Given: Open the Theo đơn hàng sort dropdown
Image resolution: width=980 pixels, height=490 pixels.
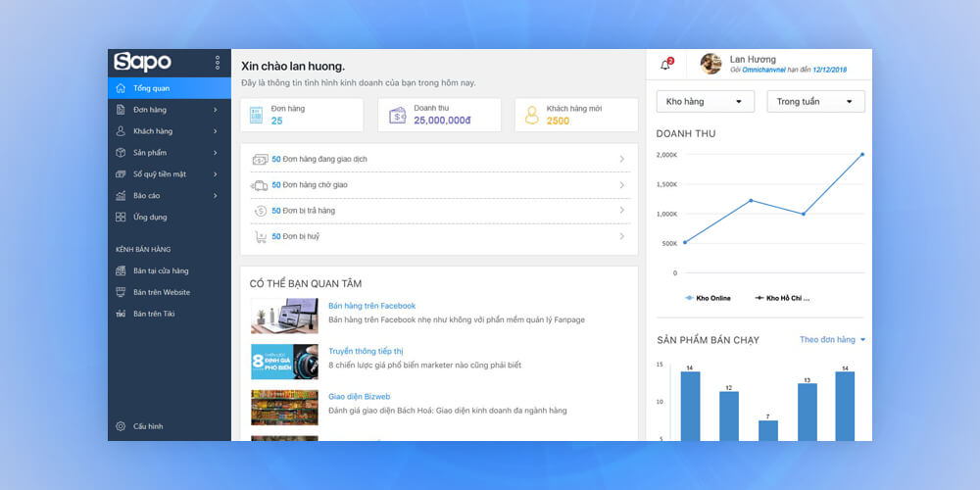Looking at the screenshot, I should click(832, 340).
